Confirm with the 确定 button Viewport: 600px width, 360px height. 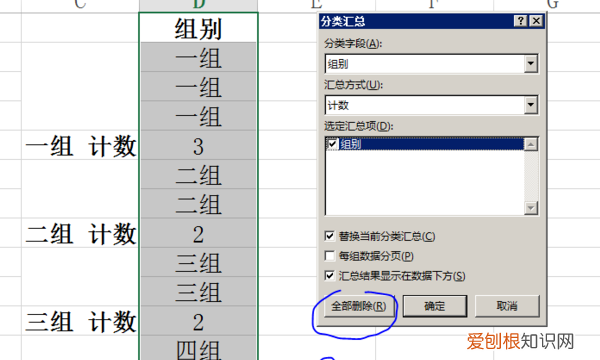pos(435,306)
